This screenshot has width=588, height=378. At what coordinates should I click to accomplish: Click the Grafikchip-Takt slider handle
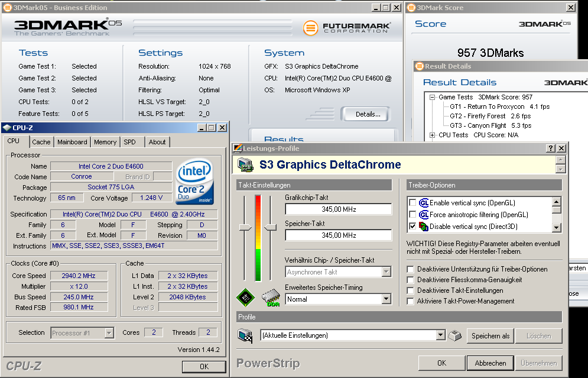(x=245, y=228)
